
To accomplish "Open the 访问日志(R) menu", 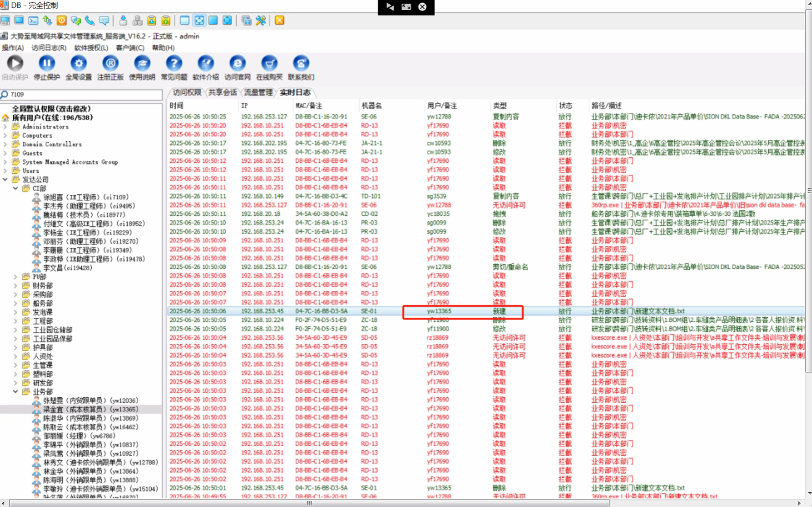I will 49,47.
